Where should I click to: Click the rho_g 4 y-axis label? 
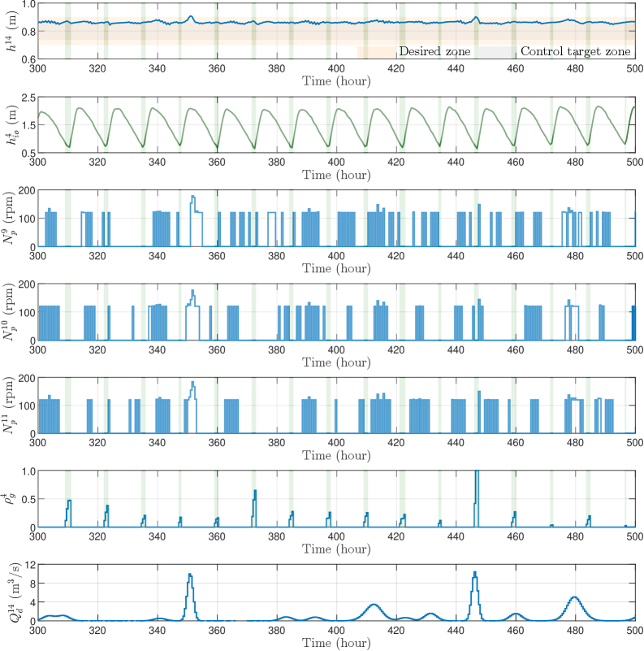coord(8,499)
